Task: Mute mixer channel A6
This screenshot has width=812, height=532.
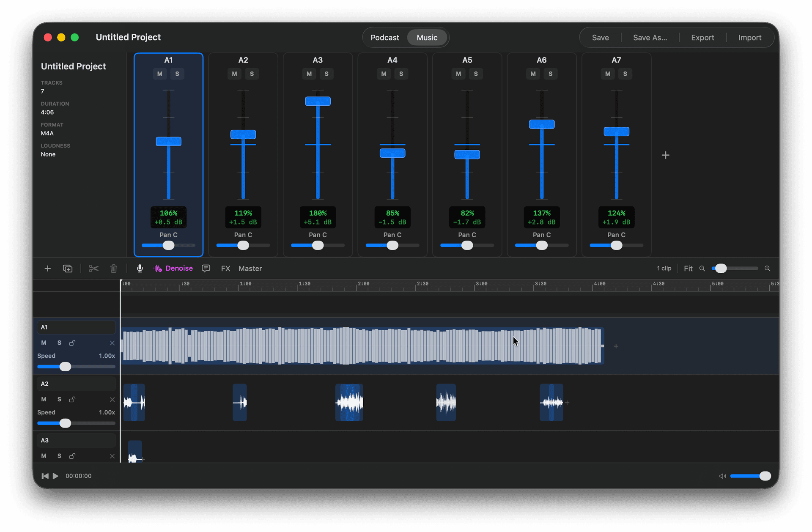Action: 533,74
